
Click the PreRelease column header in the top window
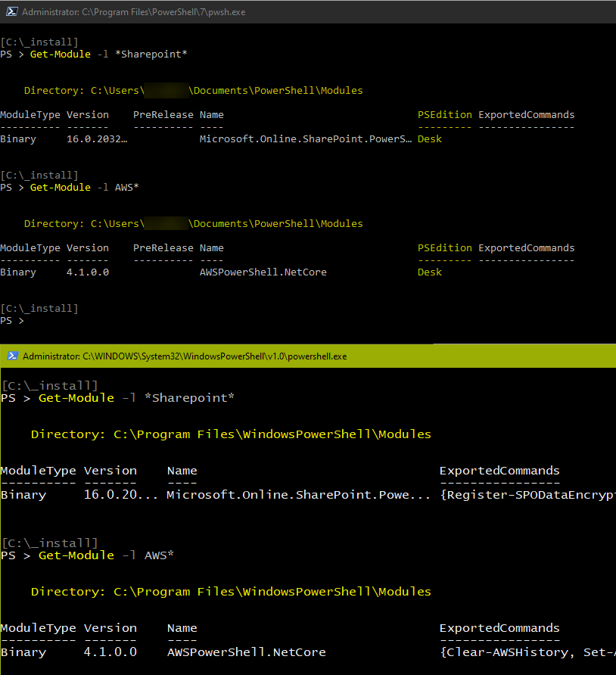[x=163, y=114]
